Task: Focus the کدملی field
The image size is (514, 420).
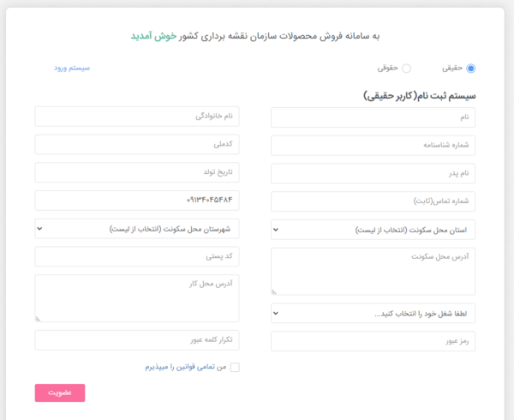Action: 137,144
